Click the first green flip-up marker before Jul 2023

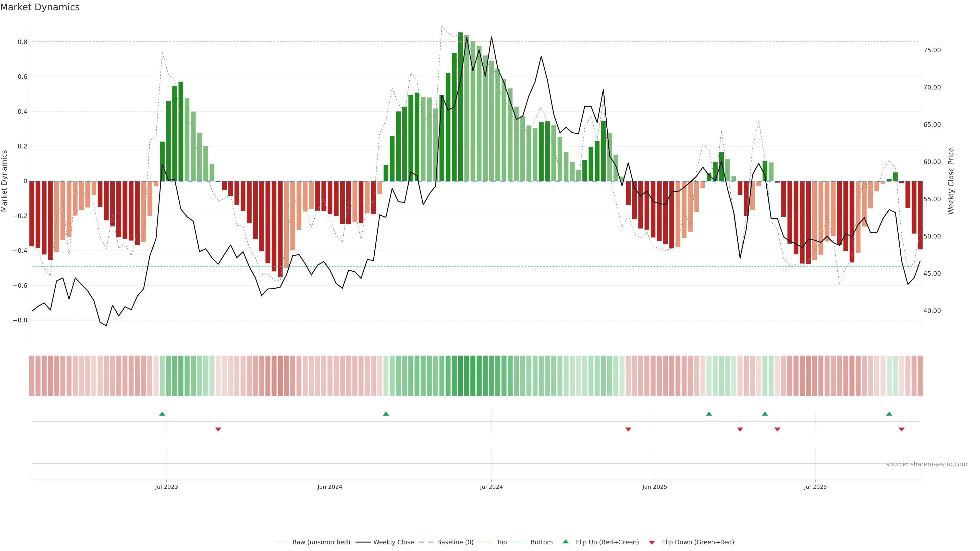click(x=162, y=414)
